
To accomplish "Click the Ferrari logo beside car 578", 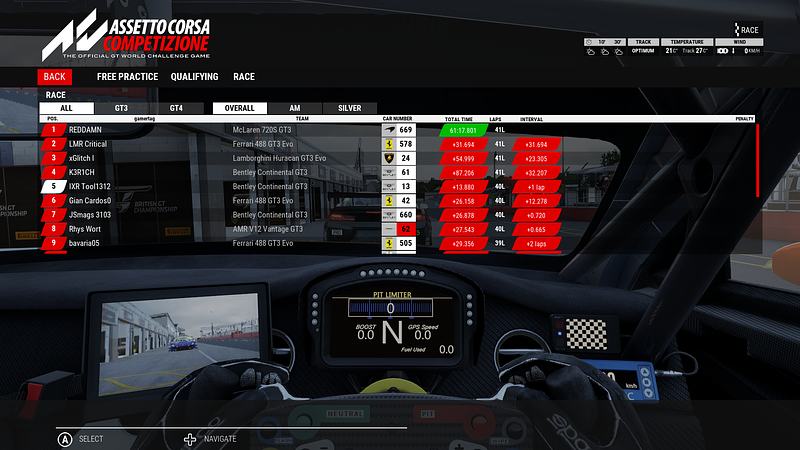I will click(x=389, y=144).
